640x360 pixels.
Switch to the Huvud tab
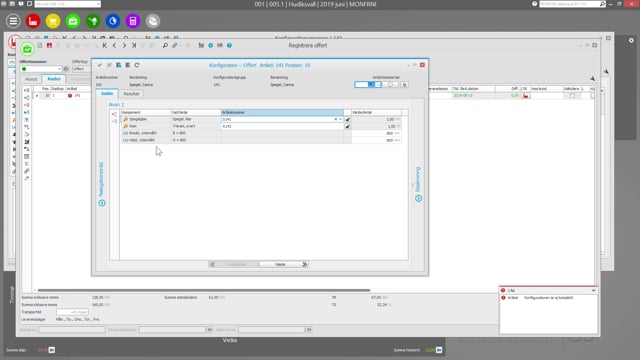31,79
